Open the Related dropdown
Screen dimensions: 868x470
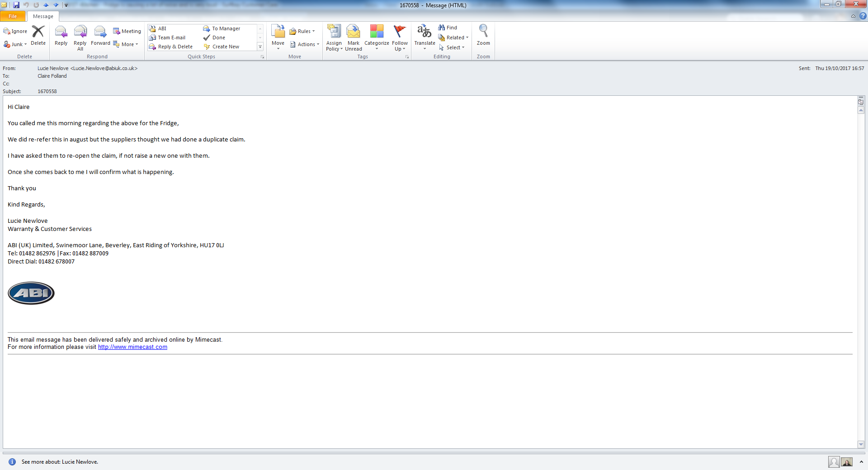pos(453,38)
